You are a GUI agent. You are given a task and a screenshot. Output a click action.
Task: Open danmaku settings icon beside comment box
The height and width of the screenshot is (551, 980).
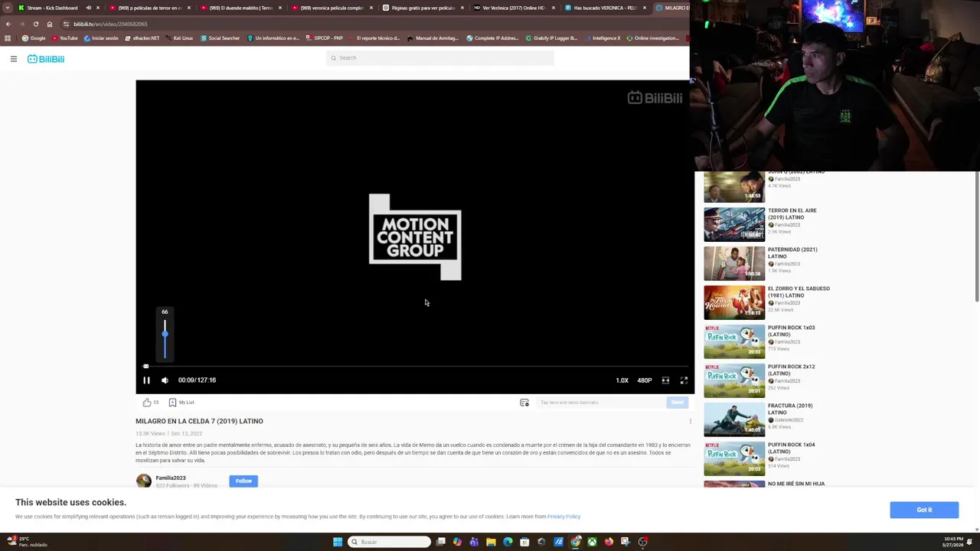(x=524, y=403)
